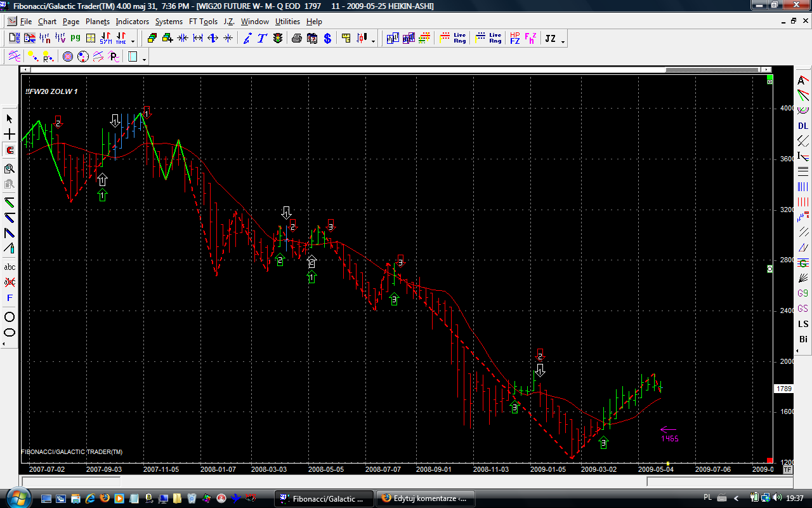Click the Windows Start button
Screen dimensions: 812x508
15,497
